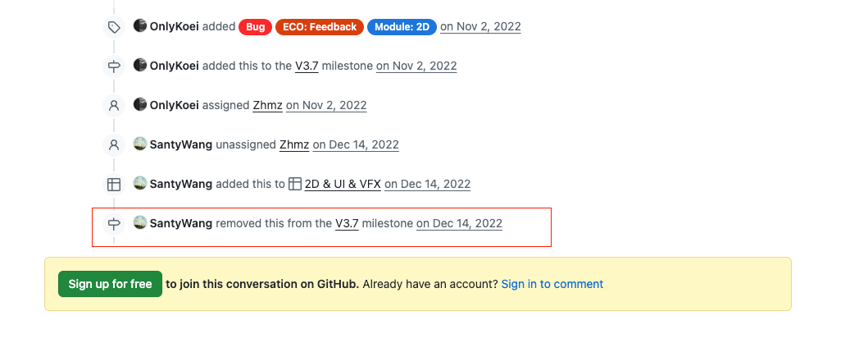Follow the Sign in to comment link
This screenshot has width=868, height=343.
pos(552,284)
